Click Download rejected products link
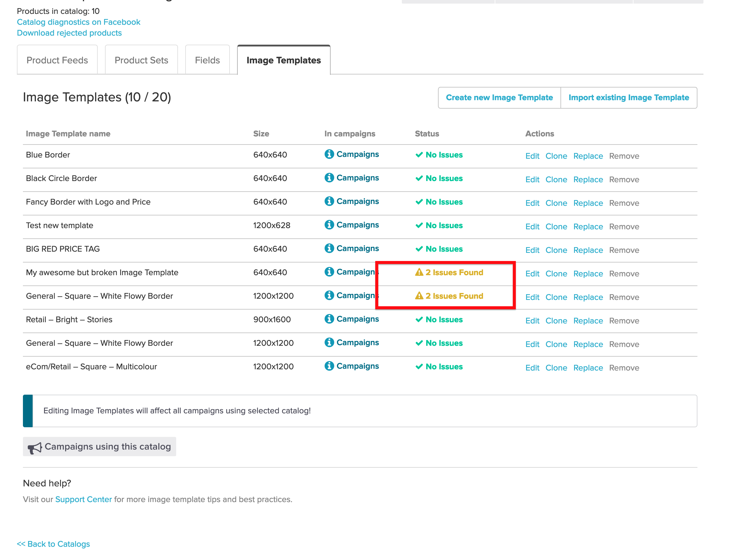Viewport: 730px width, 560px height. pos(69,33)
